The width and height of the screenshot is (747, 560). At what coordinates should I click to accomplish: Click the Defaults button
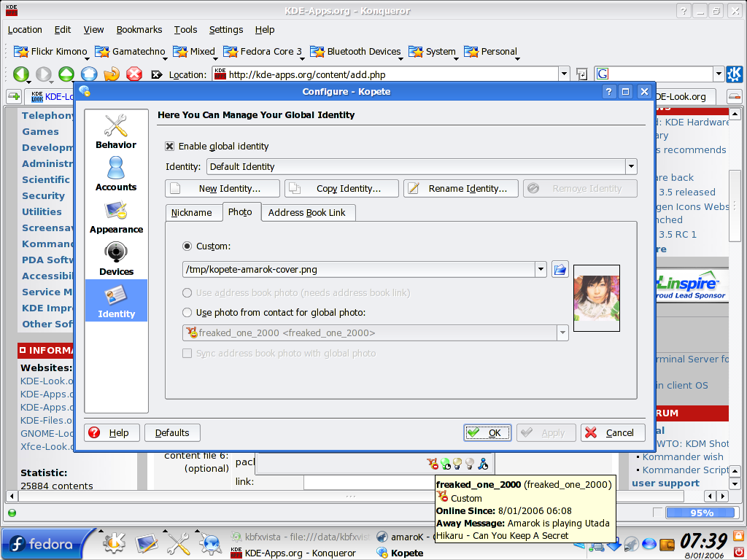(x=172, y=433)
